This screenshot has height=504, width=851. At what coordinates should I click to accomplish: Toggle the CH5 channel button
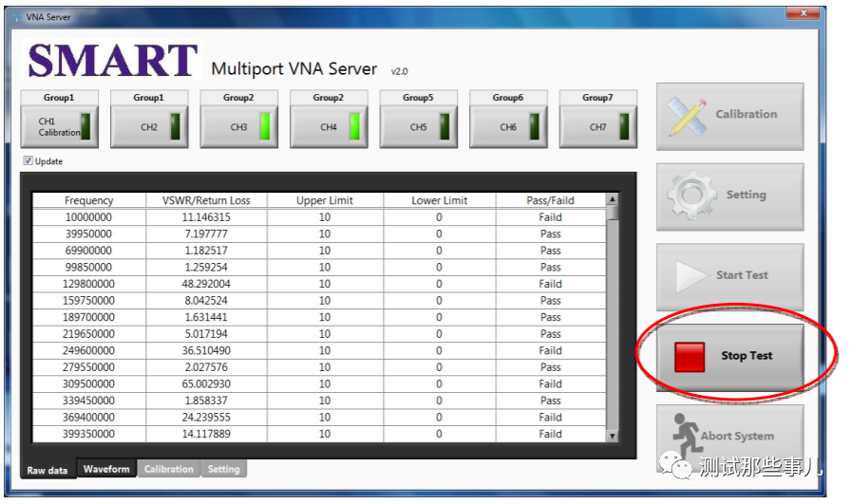coord(419,127)
